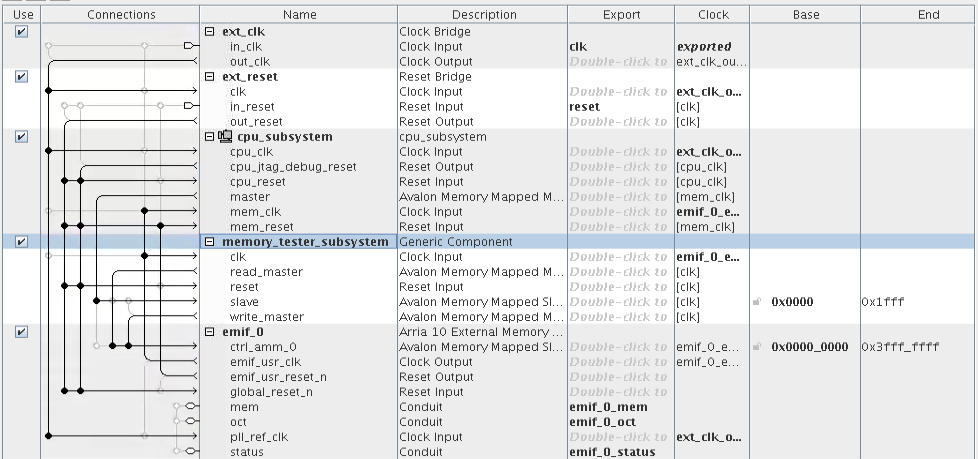
Task: Uncheck the Use checkbox for ext_clk
Action: [x=22, y=32]
